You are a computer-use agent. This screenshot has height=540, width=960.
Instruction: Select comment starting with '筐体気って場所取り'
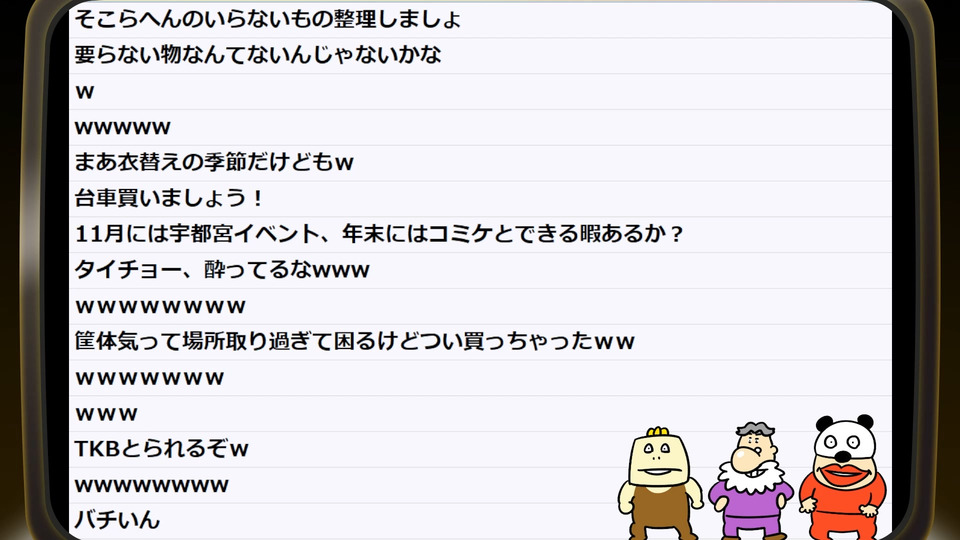coord(480,342)
